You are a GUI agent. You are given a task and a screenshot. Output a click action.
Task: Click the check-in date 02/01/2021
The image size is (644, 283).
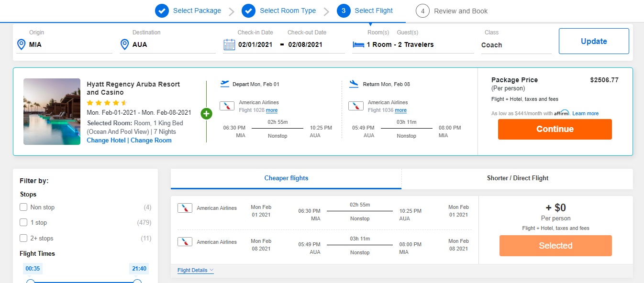coord(256,44)
